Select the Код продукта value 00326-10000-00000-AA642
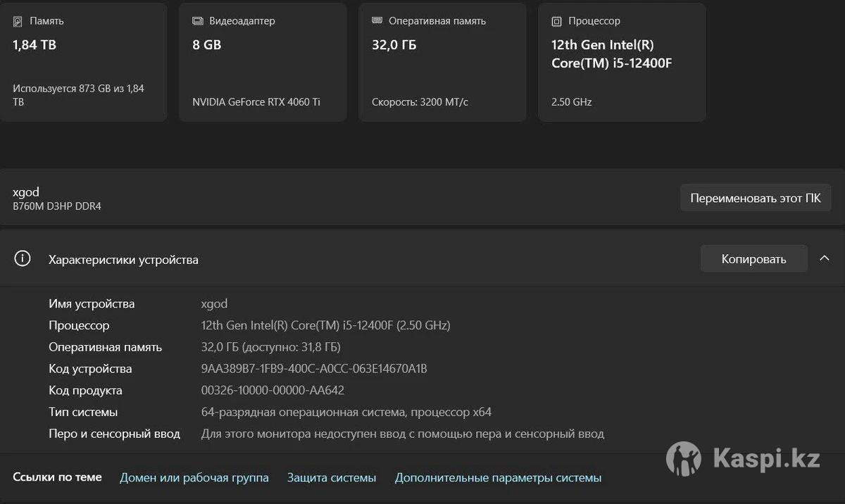Image resolution: width=845 pixels, height=504 pixels. coord(273,391)
